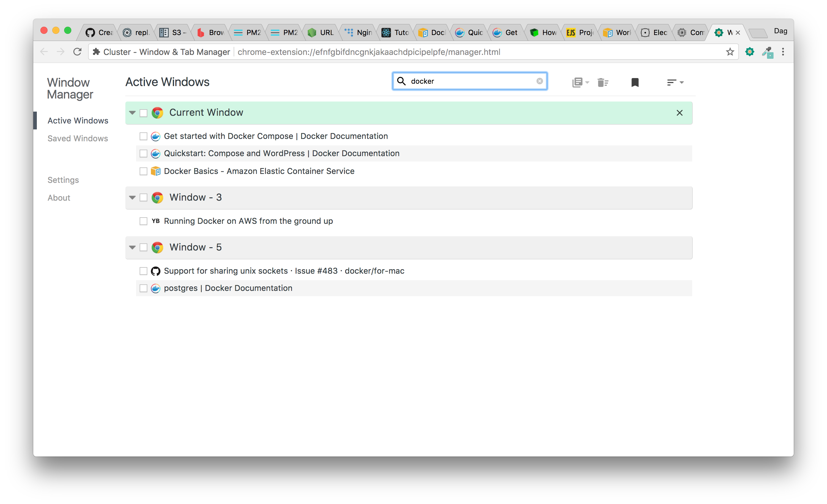Switch to the How browser tab
The image size is (827, 504).
pyautogui.click(x=543, y=33)
